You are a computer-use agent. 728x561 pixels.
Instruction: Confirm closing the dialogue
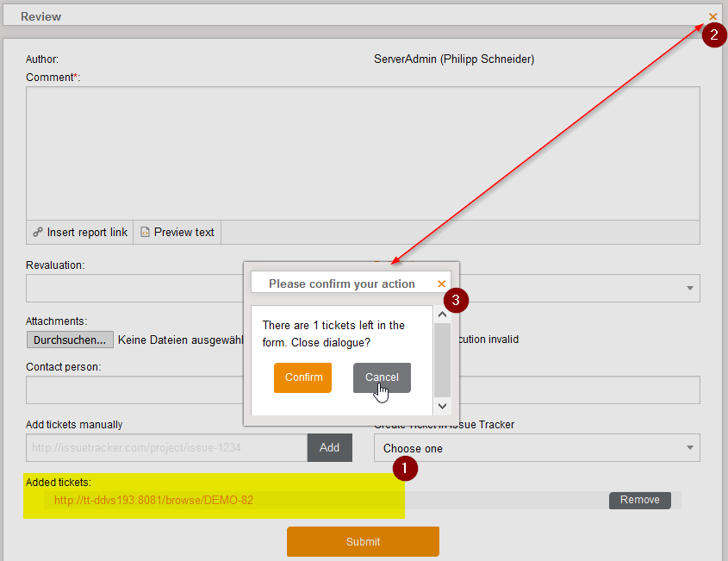point(302,377)
